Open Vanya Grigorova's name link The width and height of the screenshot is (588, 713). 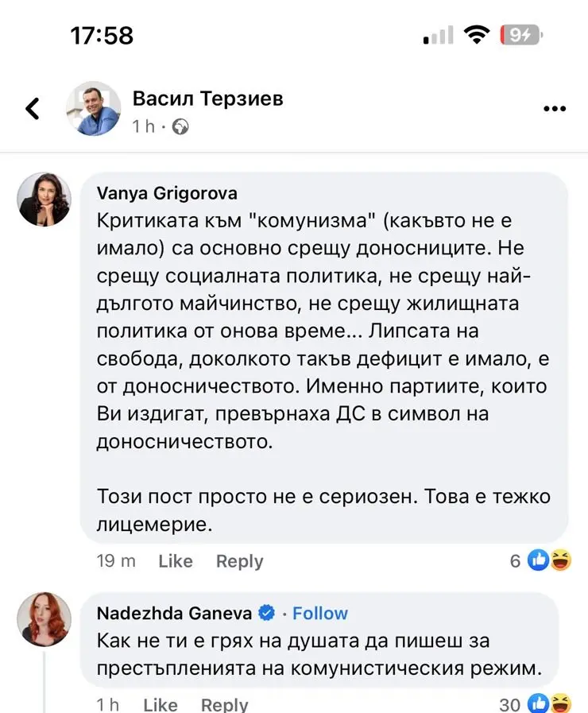point(166,193)
